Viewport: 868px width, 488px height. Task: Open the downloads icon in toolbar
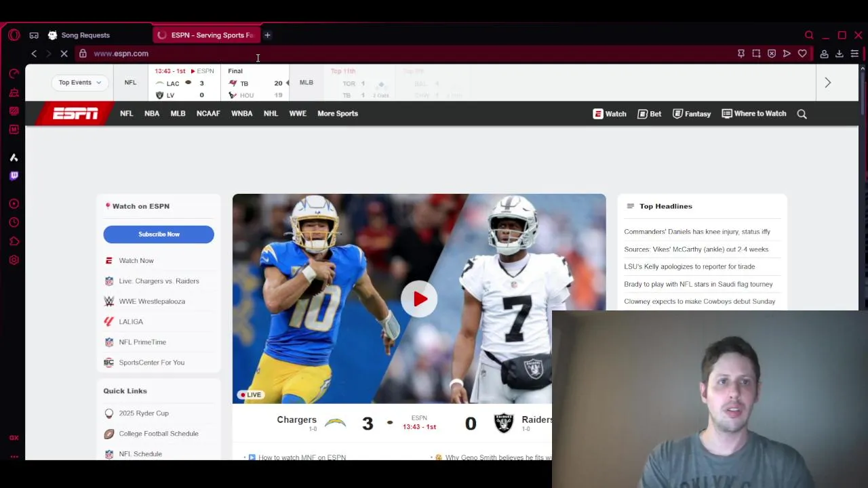[x=840, y=54]
